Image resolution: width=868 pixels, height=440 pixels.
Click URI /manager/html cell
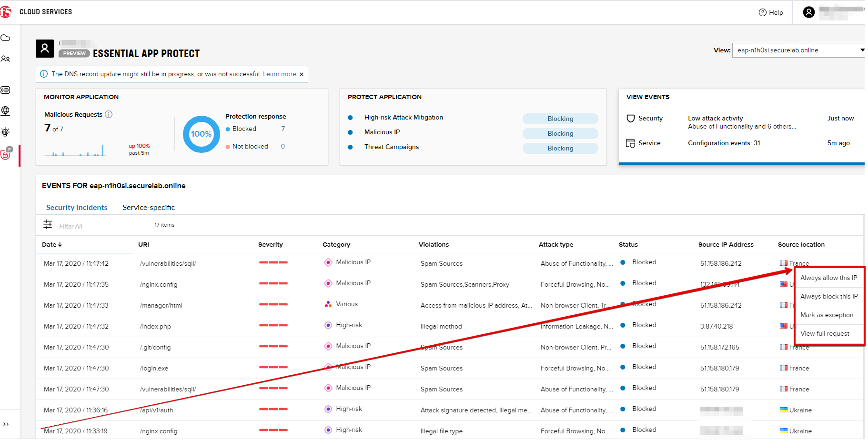161,305
